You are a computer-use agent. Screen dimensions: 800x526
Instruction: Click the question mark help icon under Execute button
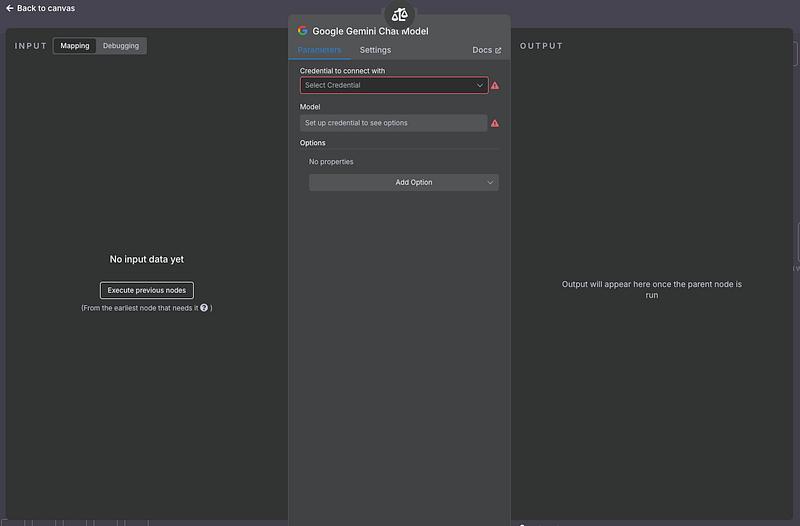pos(204,308)
